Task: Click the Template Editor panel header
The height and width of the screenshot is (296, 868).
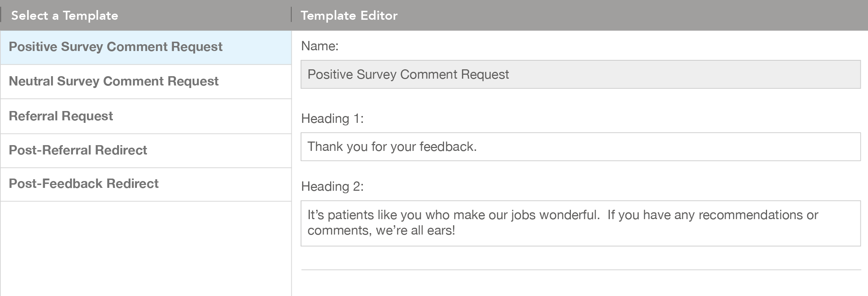Action: (x=349, y=15)
